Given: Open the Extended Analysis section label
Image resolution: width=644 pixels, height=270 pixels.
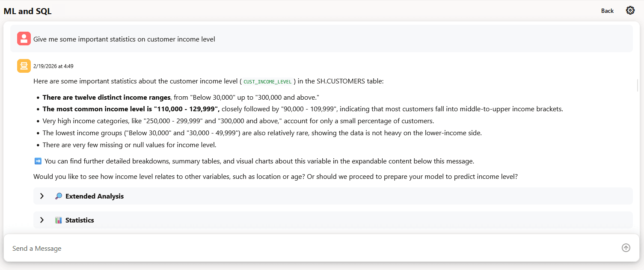Looking at the screenshot, I should 95,196.
